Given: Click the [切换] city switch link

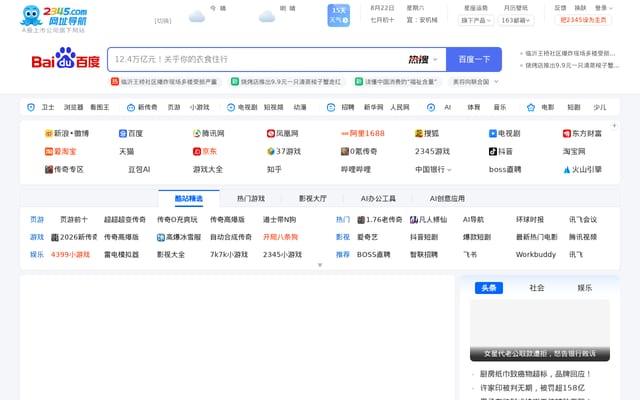Looking at the screenshot, I should (163, 21).
